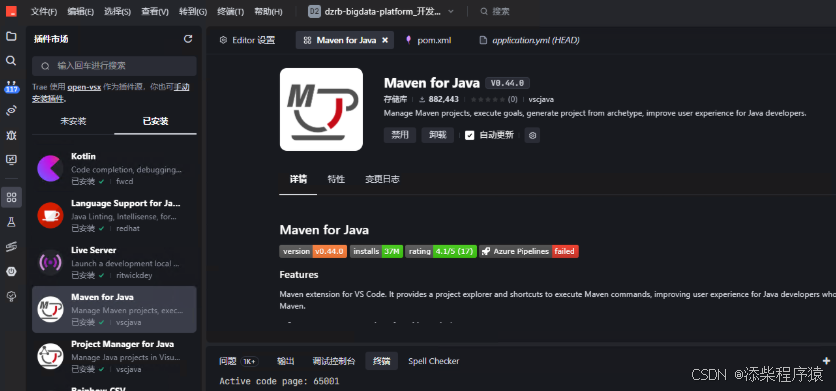Toggle the auto update checkbox
The image size is (836, 391).
(x=469, y=135)
